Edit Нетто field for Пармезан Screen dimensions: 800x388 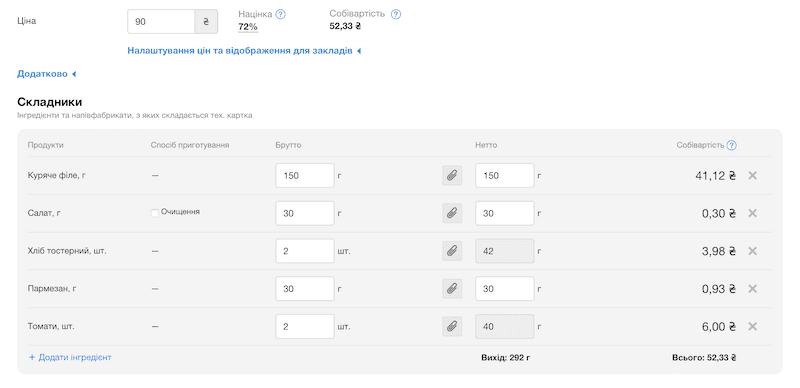(x=505, y=289)
